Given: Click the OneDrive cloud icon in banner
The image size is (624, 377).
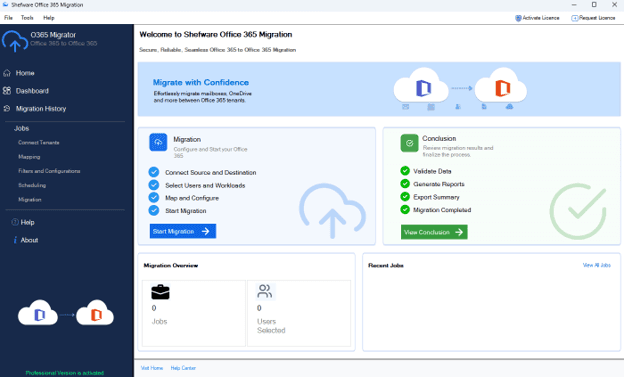Looking at the screenshot, I should (x=509, y=107).
